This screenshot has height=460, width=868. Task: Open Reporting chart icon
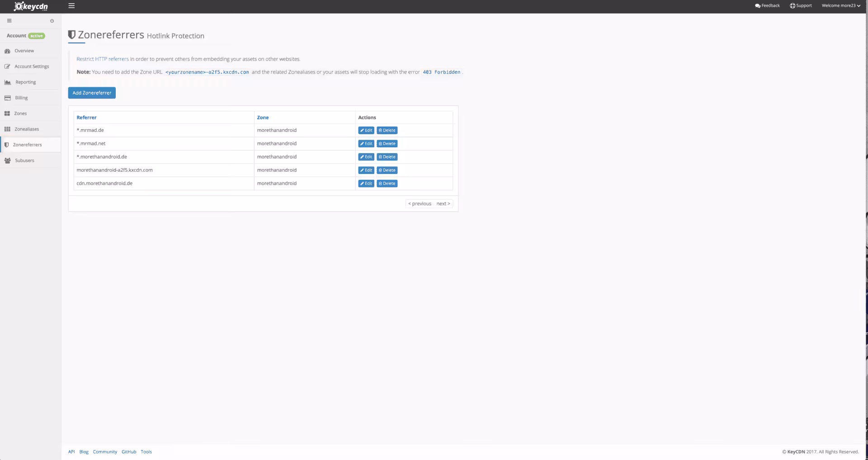pos(8,82)
